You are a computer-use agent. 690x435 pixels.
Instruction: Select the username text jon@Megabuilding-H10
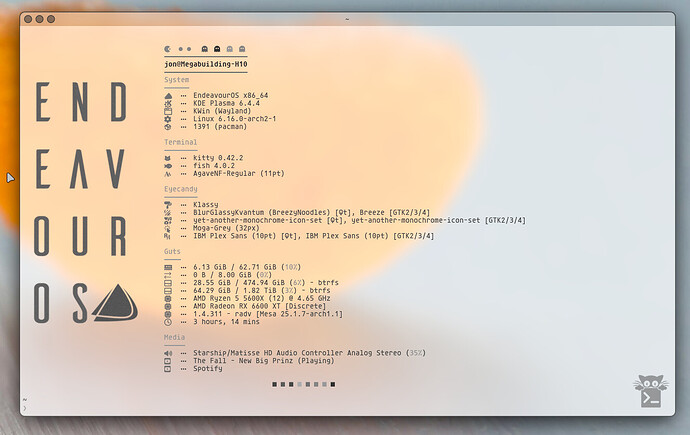(x=206, y=64)
